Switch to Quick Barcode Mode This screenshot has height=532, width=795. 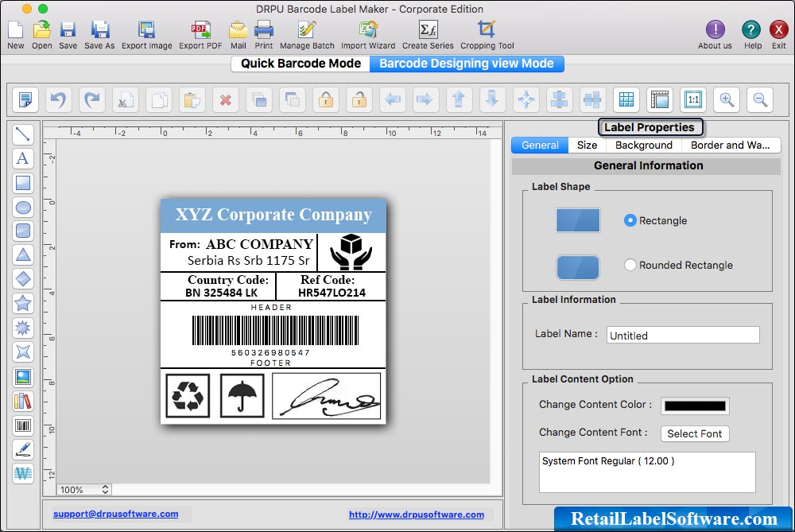[301, 64]
